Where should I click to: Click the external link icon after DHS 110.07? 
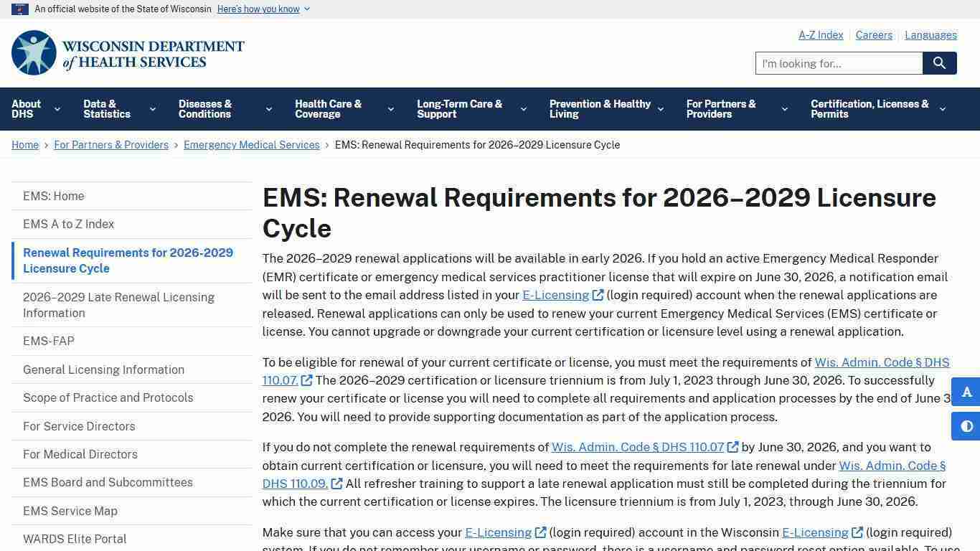[x=306, y=381]
